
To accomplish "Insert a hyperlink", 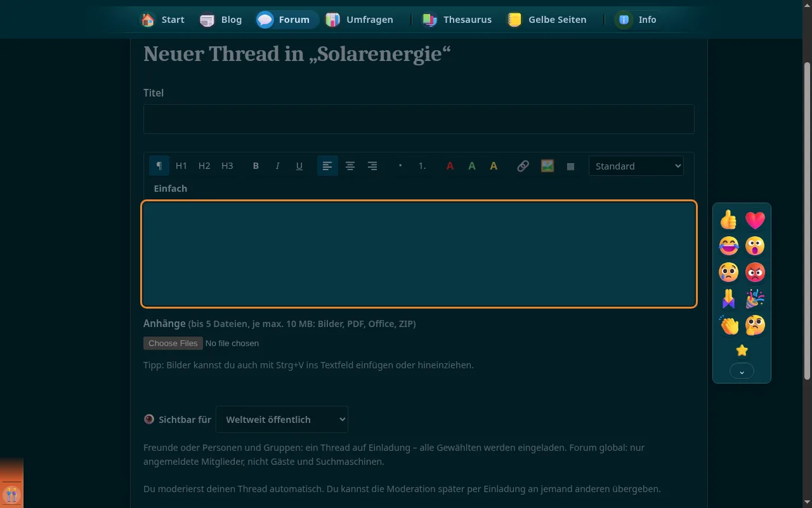I will 523,166.
